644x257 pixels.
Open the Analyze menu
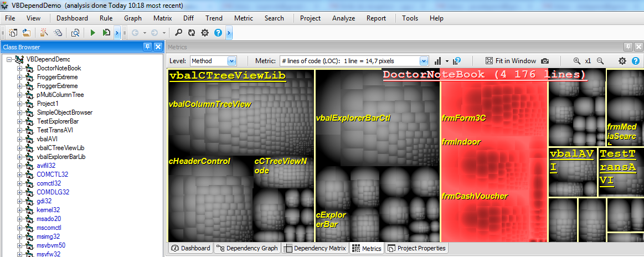tap(343, 18)
